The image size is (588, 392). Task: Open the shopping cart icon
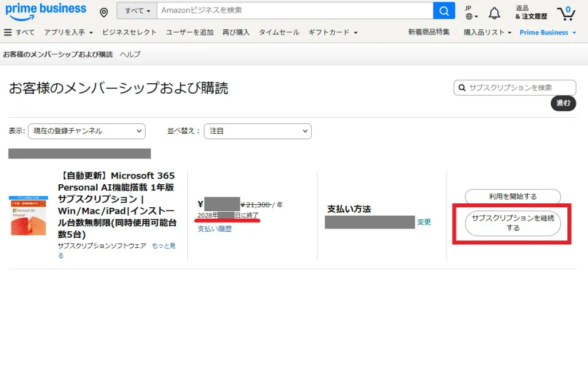click(566, 13)
